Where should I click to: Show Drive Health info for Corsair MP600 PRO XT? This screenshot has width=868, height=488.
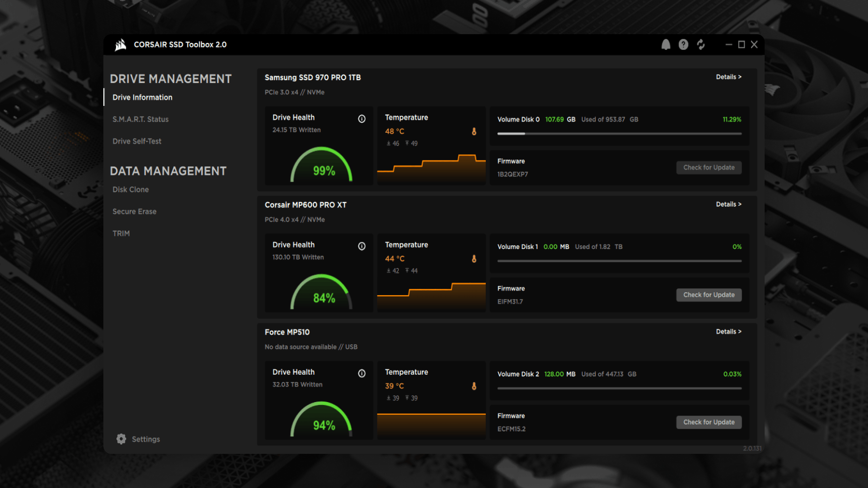coord(362,246)
